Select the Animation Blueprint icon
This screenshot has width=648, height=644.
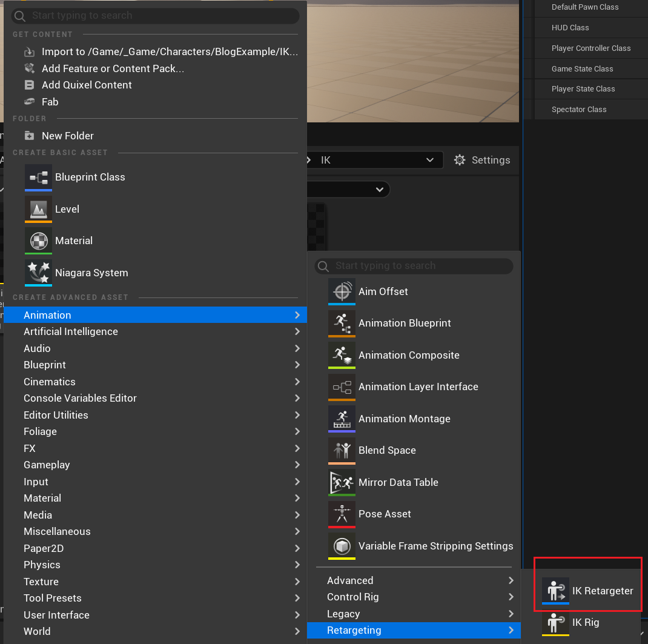coord(342,323)
